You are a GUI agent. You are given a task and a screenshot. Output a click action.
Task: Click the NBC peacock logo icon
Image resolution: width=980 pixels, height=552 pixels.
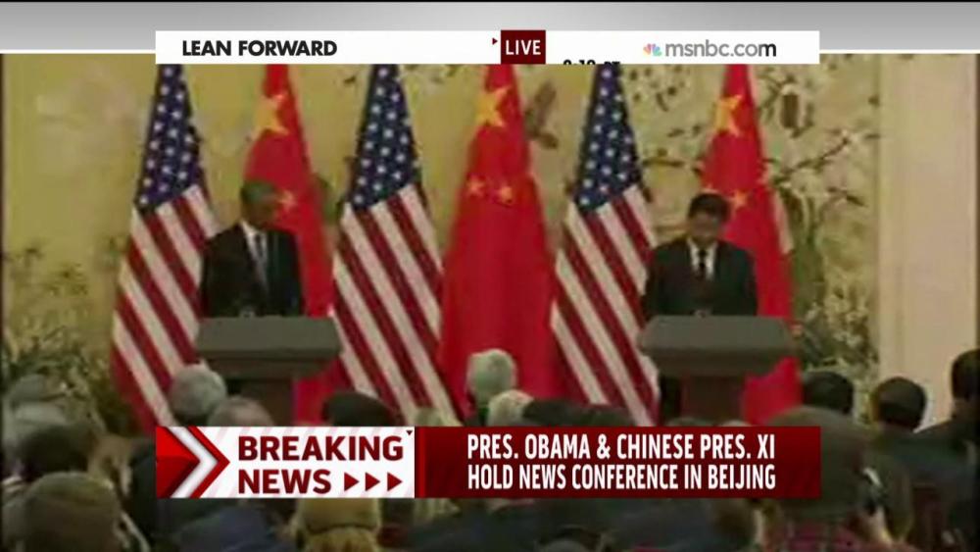pyautogui.click(x=652, y=49)
